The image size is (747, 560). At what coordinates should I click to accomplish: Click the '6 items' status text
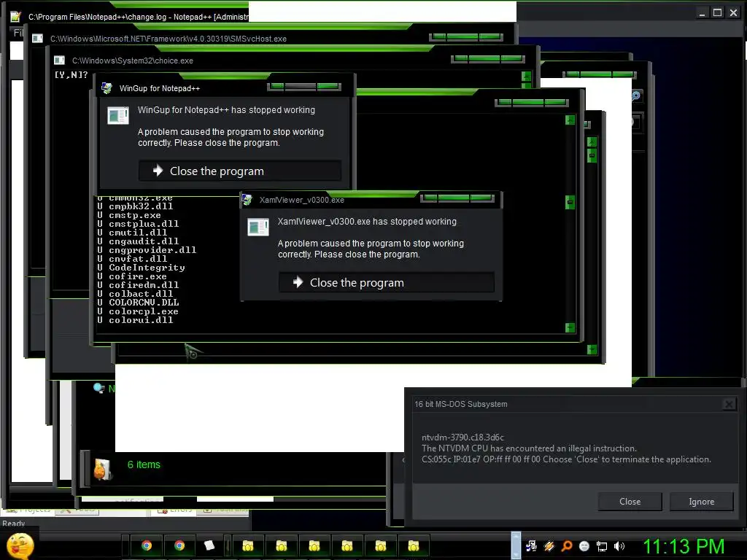pos(144,464)
